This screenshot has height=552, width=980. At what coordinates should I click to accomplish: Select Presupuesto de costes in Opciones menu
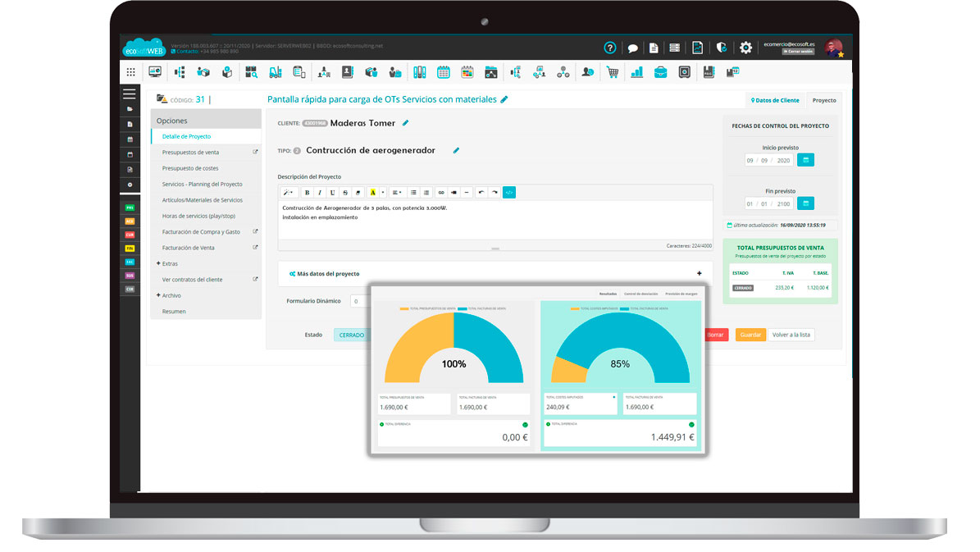tap(190, 168)
